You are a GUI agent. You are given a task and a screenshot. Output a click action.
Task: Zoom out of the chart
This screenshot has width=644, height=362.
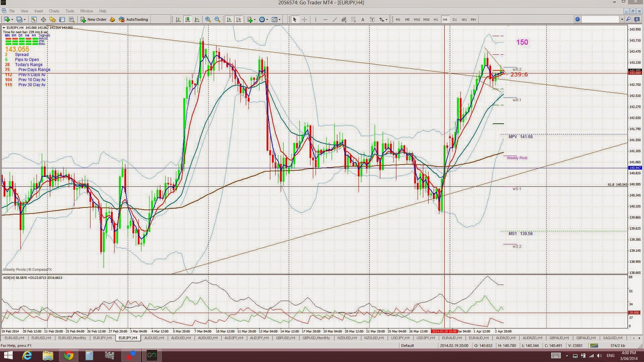(x=217, y=19)
